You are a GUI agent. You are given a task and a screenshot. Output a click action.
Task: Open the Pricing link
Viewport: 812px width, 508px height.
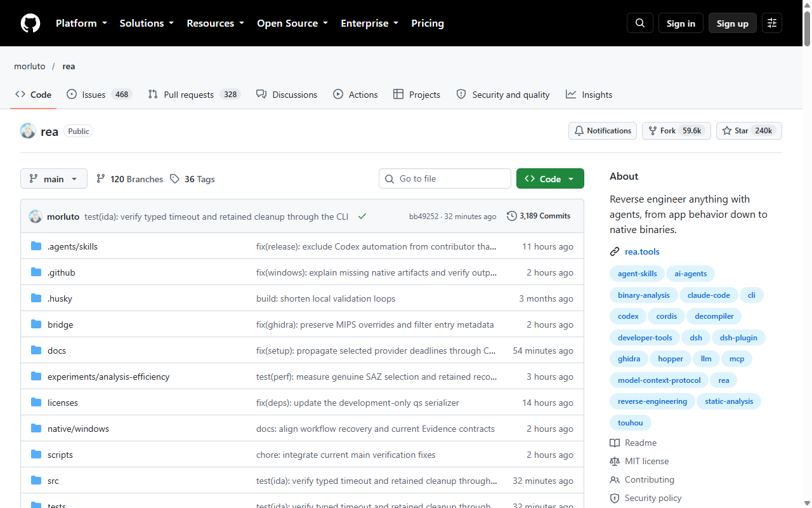[428, 23]
